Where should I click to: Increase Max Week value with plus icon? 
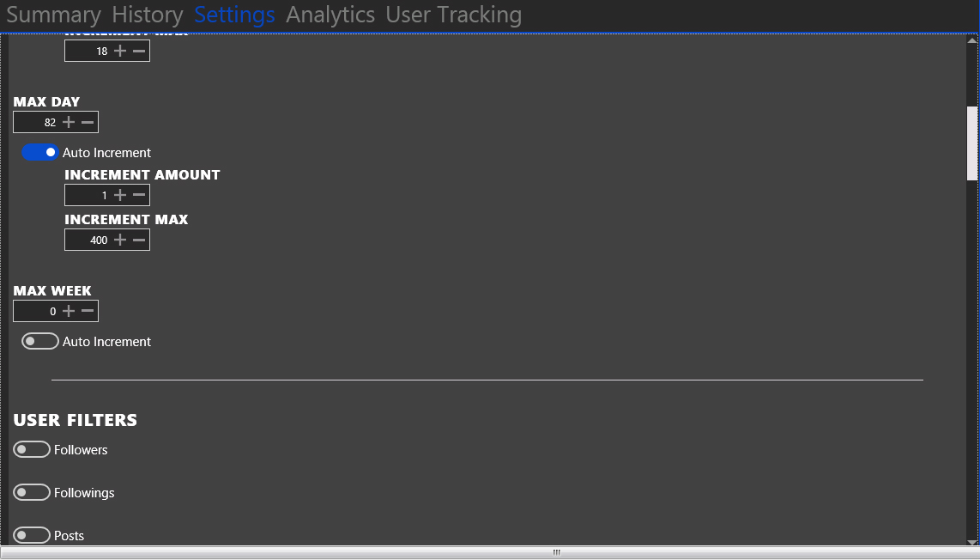pyautogui.click(x=69, y=311)
